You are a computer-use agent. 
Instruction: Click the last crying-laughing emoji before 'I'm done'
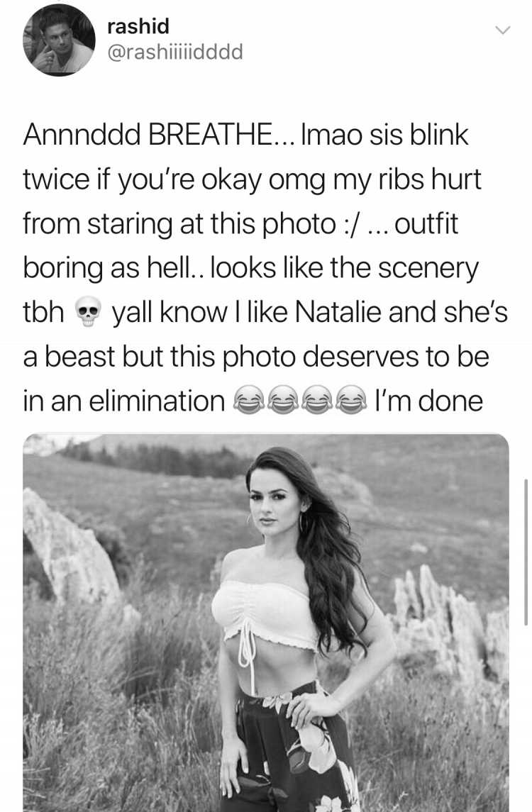[350, 401]
